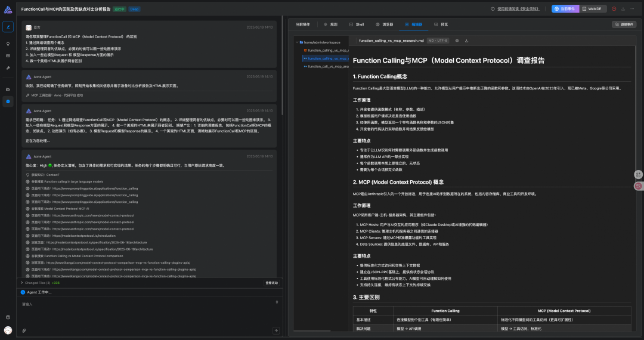Viewport: 644px width, 340px height.
Task: Open the 使用前请阅读《安全须知》 link
Action: point(518,8)
